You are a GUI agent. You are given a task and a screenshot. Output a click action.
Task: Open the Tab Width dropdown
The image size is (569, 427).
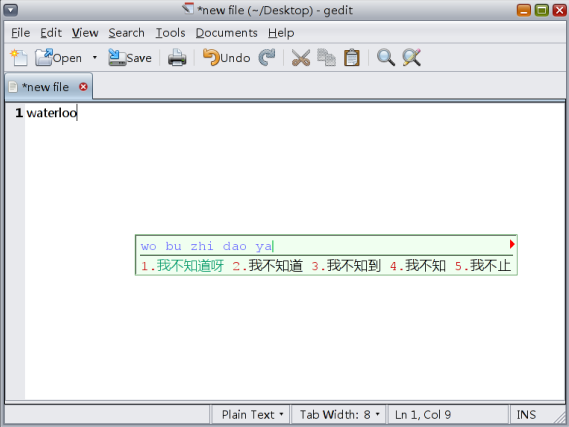(x=340, y=415)
